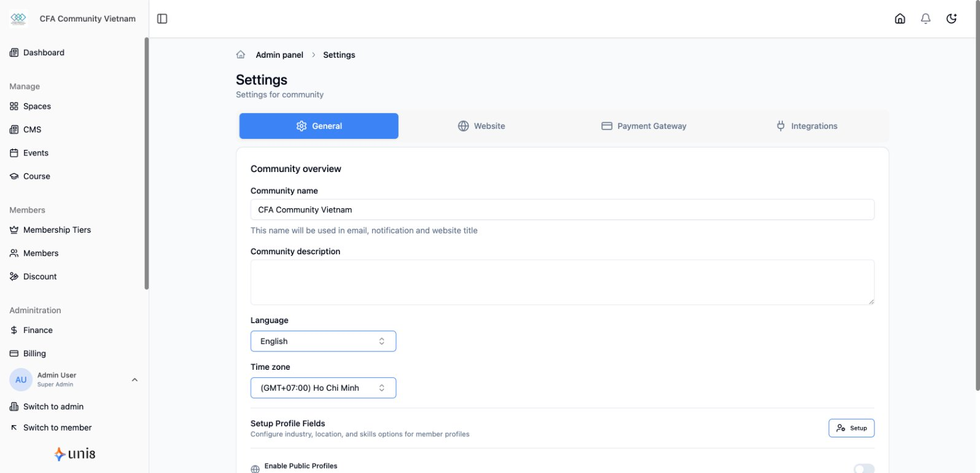Click the Billing card icon
Screen dimensions: 980x473
click(14, 354)
